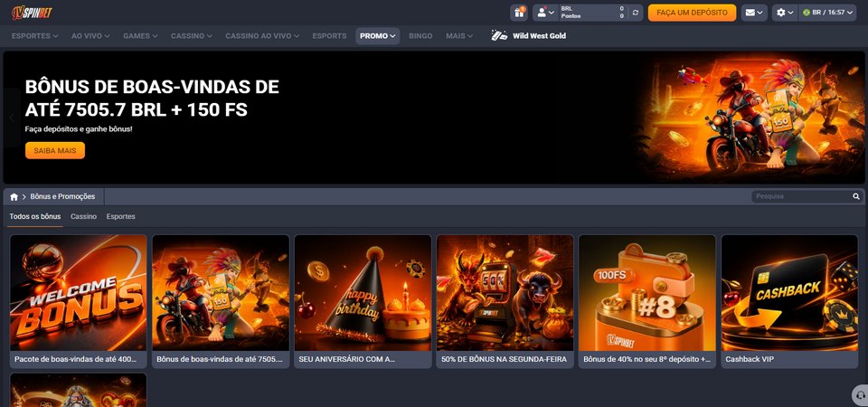
Task: Click Bônus de boas-vindas de até 7505 card title
Action: coord(220,359)
